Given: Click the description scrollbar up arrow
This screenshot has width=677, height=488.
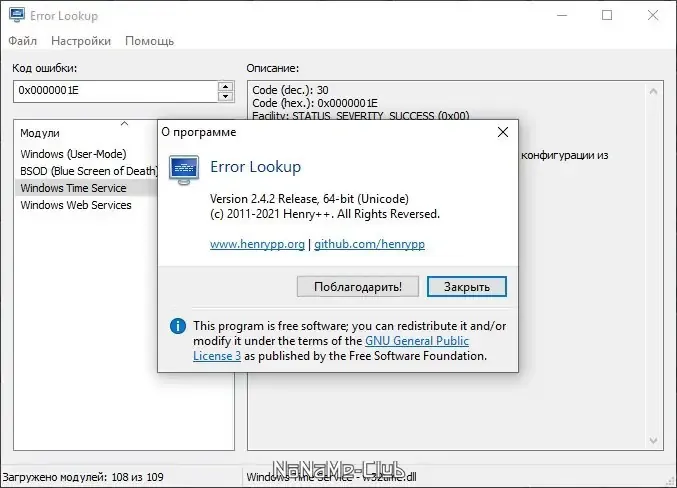Looking at the screenshot, I should click(x=653, y=91).
